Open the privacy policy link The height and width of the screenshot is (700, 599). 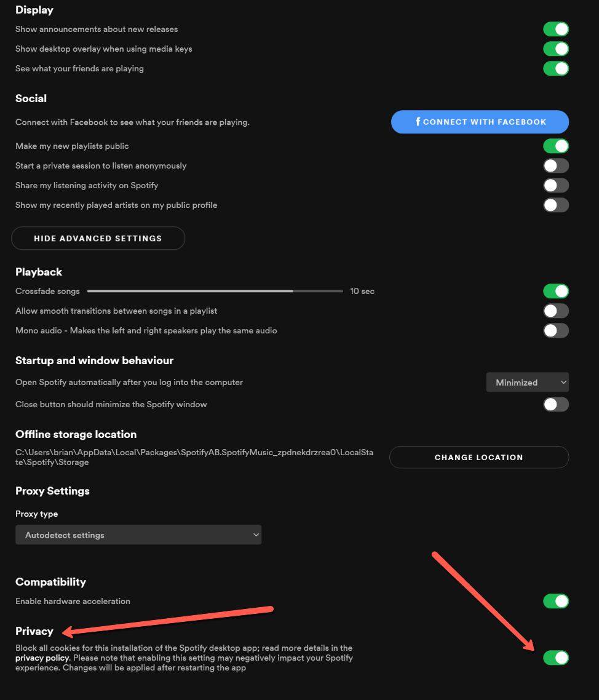(42, 658)
